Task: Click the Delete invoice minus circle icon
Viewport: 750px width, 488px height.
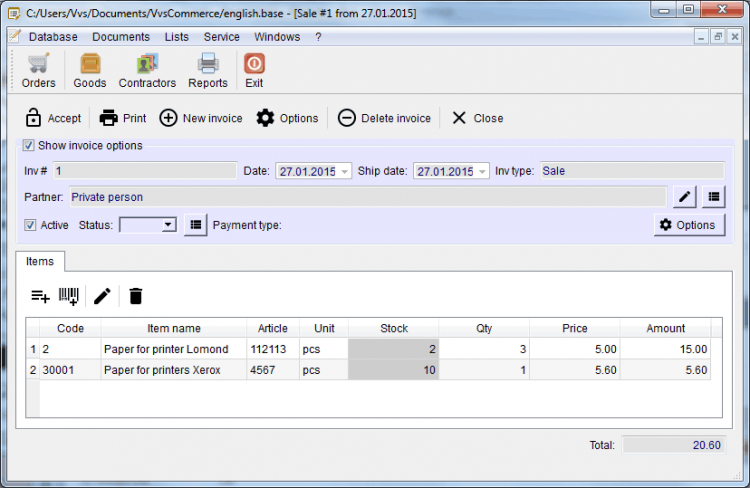Action: click(x=347, y=118)
